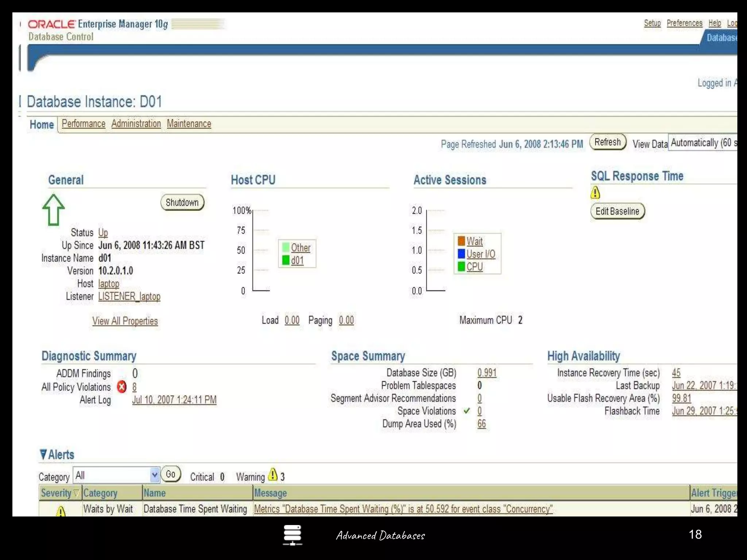Click the Paging 0.00 link
This screenshot has width=747, height=560.
346,320
